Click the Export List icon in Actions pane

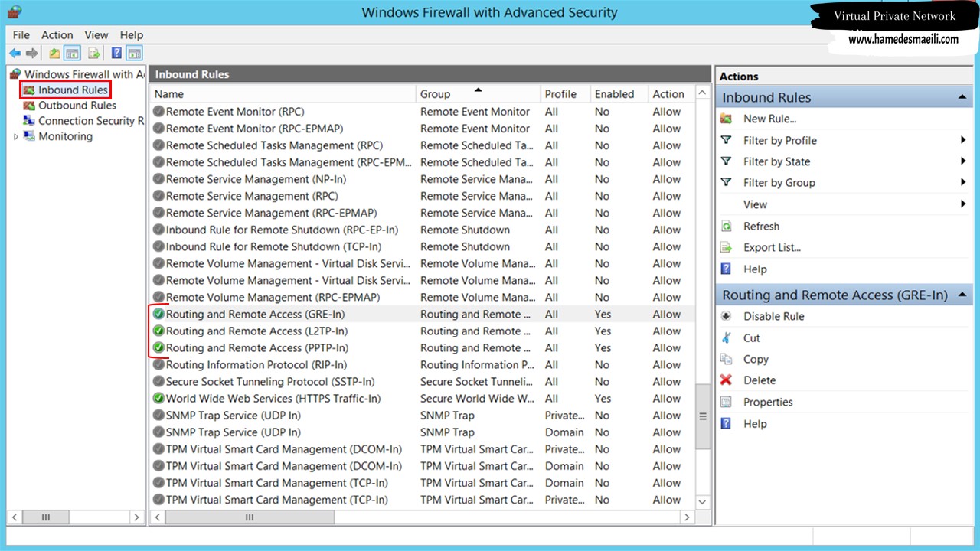[x=727, y=247]
